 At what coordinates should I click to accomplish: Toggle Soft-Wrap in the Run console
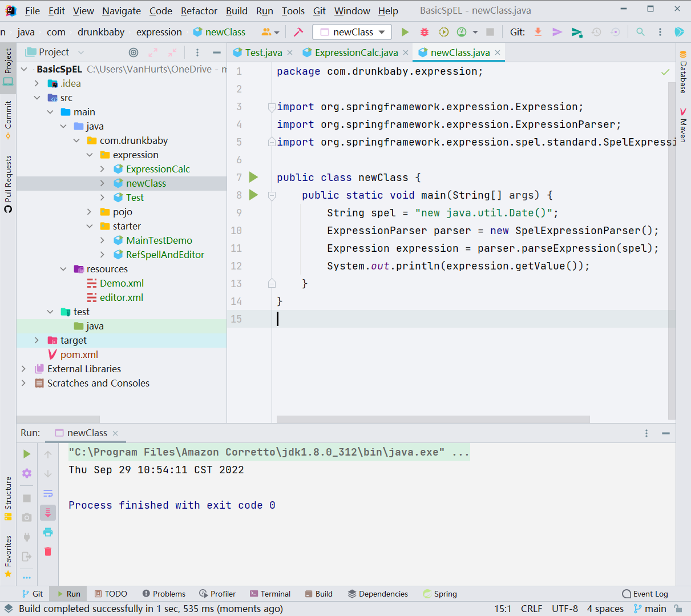click(x=48, y=493)
